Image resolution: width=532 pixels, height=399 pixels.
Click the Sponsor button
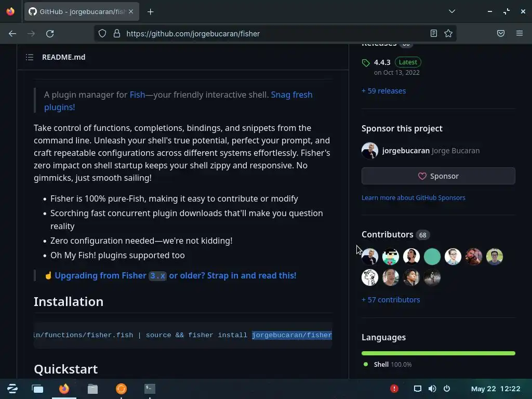point(438,176)
